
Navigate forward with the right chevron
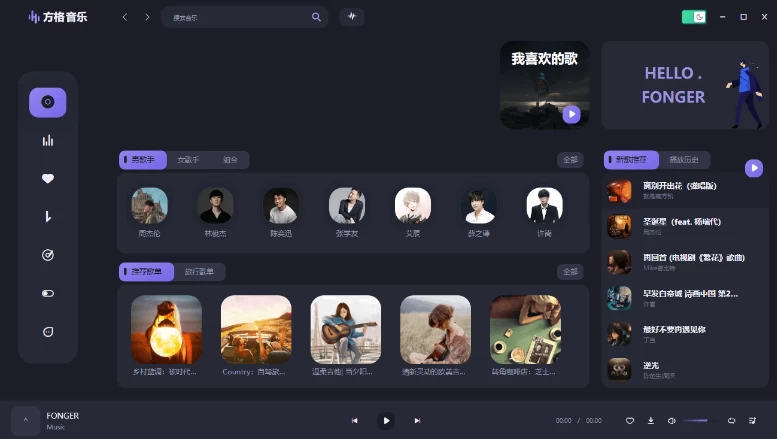tap(147, 17)
